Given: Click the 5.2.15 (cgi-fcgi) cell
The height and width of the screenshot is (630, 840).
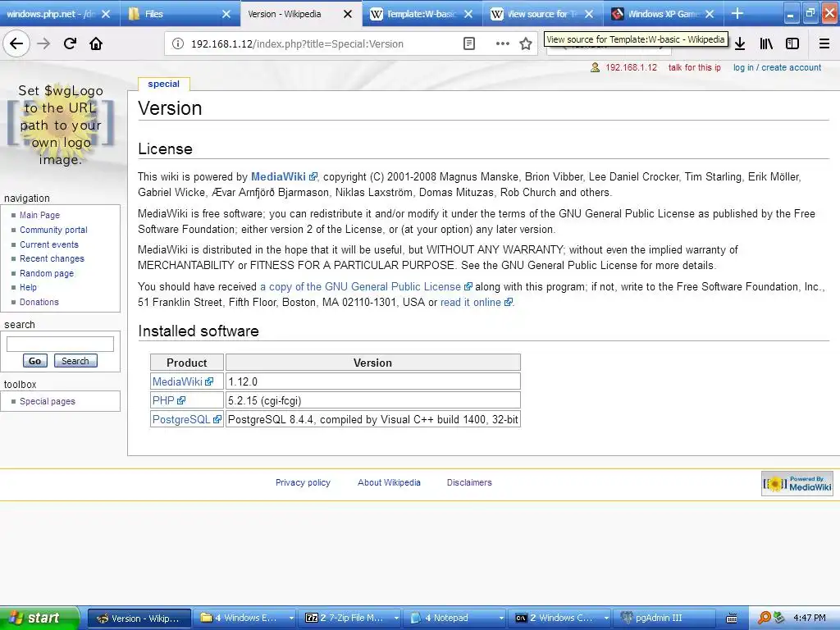Looking at the screenshot, I should [x=373, y=400].
